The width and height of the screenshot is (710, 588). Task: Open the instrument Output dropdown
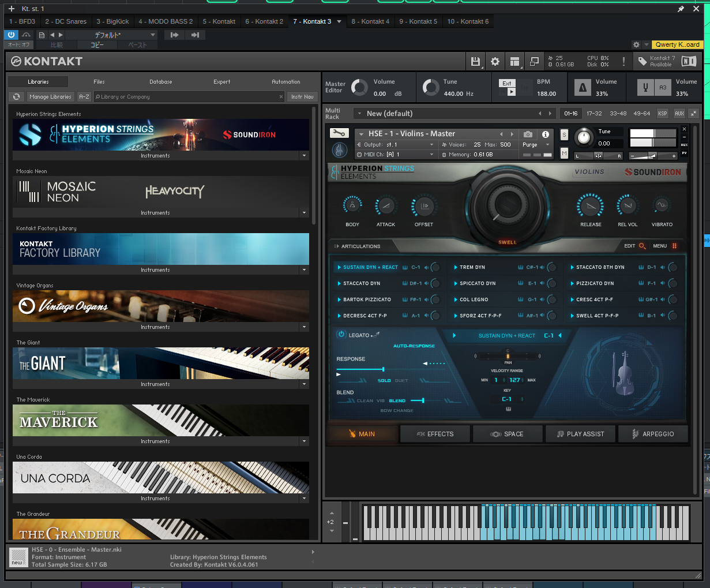[x=396, y=145]
